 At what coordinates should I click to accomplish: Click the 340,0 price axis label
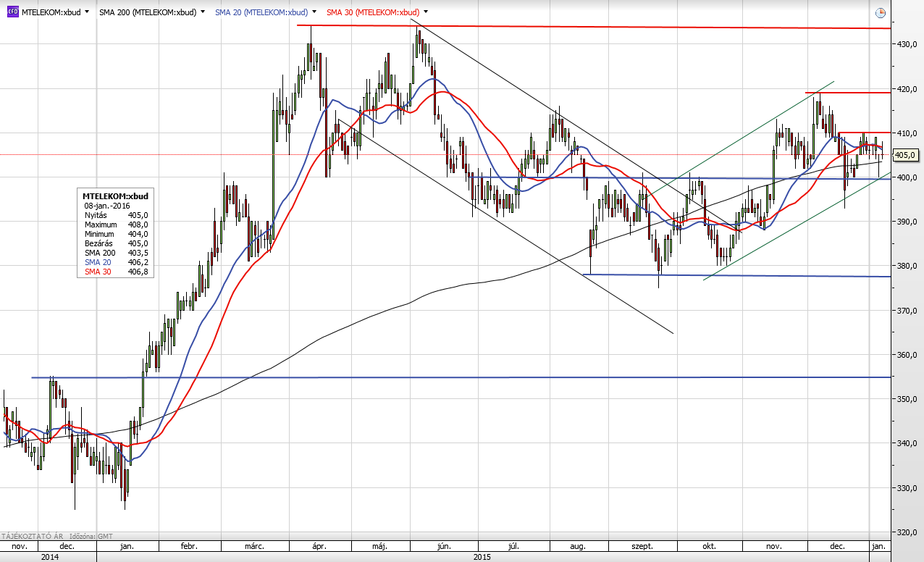(x=908, y=443)
